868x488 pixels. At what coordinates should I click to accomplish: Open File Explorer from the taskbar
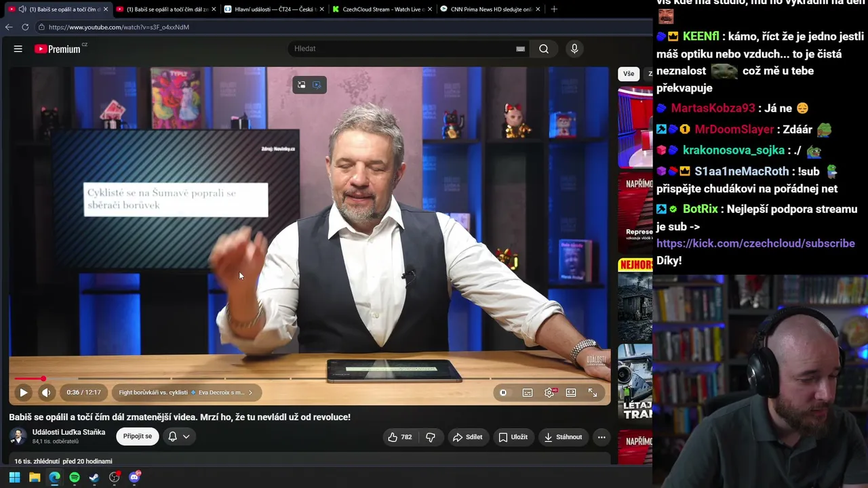tap(35, 477)
